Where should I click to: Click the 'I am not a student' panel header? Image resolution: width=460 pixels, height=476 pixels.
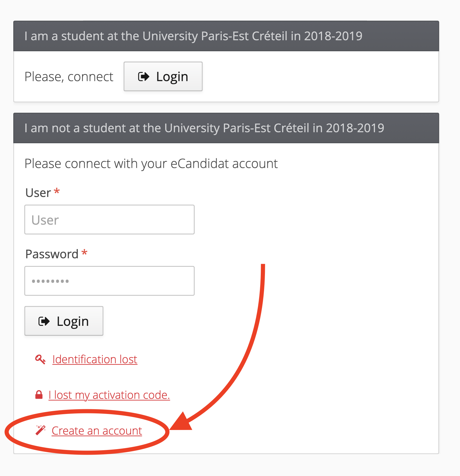(226, 128)
